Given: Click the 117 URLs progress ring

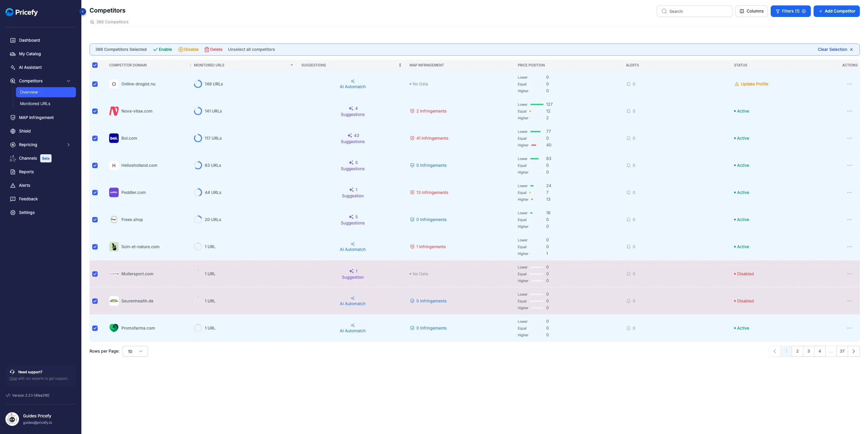Looking at the screenshot, I should (198, 138).
